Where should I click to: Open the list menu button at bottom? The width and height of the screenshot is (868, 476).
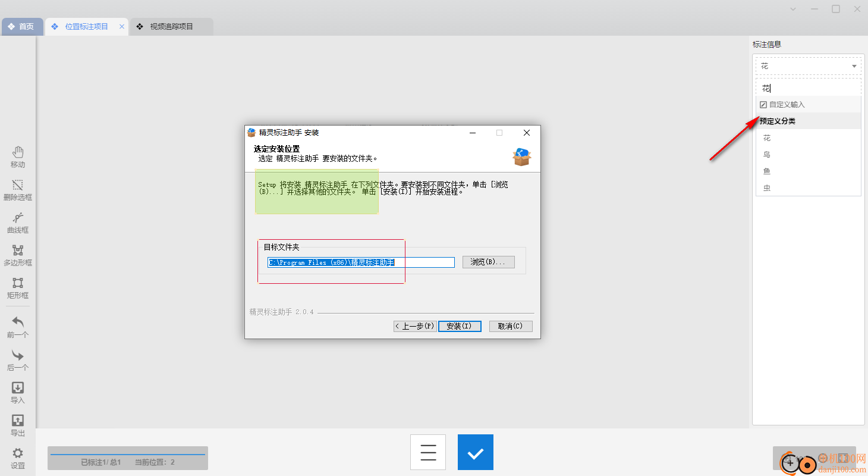(x=428, y=452)
